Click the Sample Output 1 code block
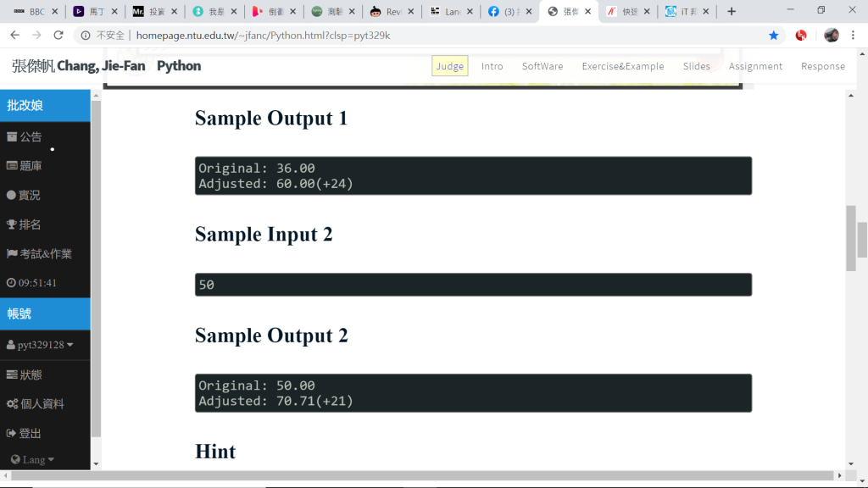The width and height of the screenshot is (868, 488). point(473,176)
